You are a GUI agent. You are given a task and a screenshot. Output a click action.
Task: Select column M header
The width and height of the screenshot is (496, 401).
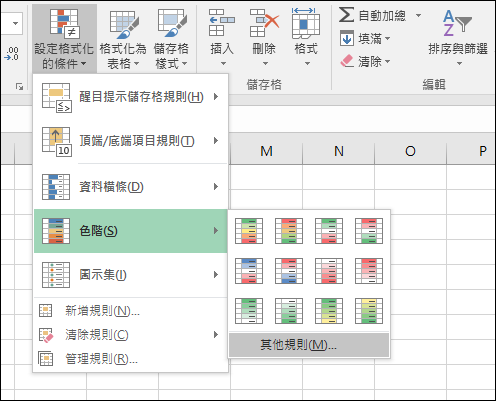266,151
